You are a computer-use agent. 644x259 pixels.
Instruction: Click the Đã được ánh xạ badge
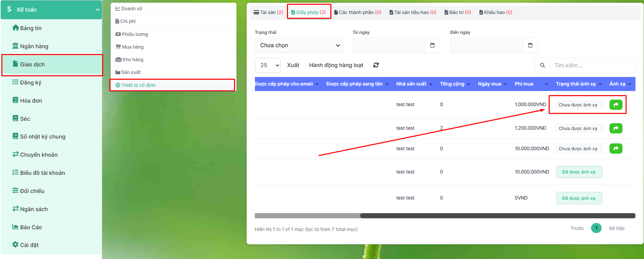579,172
